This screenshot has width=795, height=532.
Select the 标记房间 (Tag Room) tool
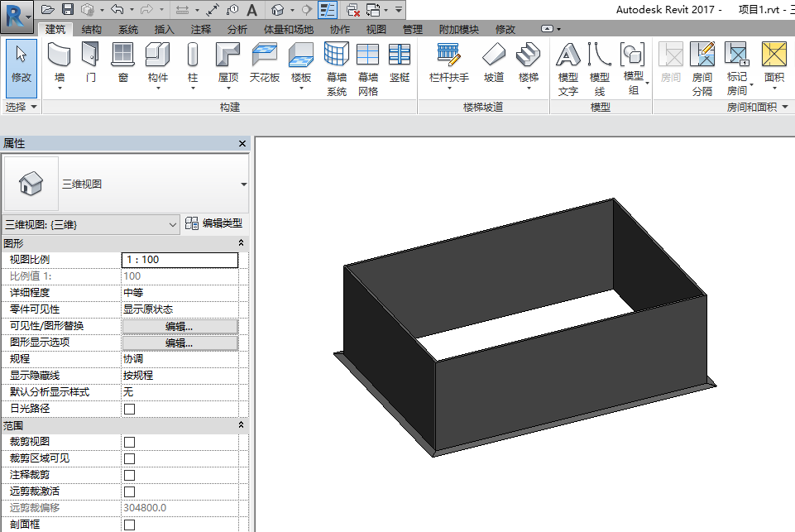tap(737, 69)
